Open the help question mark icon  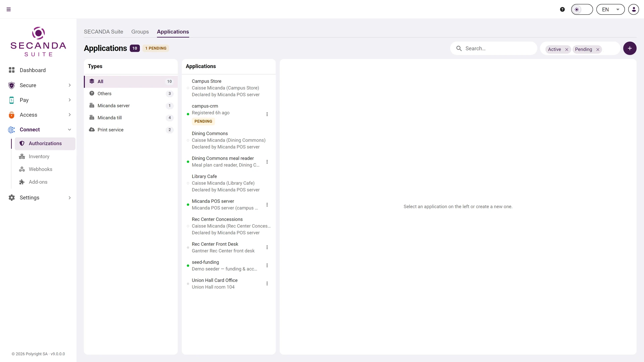[x=562, y=9]
